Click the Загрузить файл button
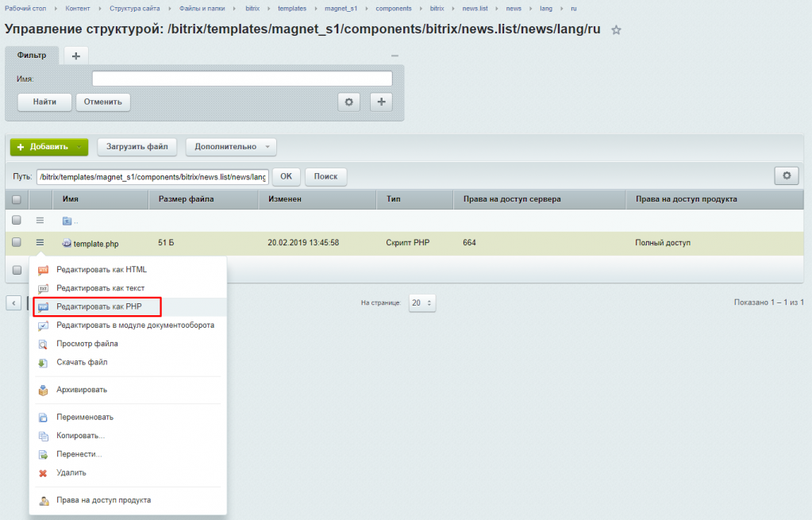812x520 pixels. click(137, 147)
